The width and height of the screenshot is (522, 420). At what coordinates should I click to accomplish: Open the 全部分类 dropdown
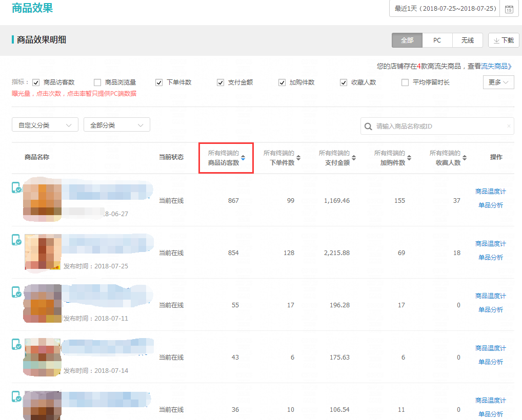(x=117, y=125)
